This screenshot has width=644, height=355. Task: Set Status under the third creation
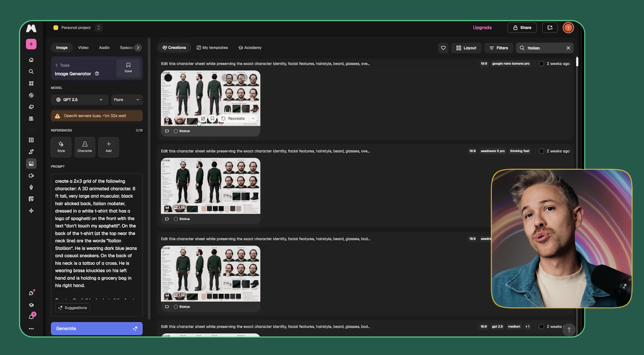point(182,307)
